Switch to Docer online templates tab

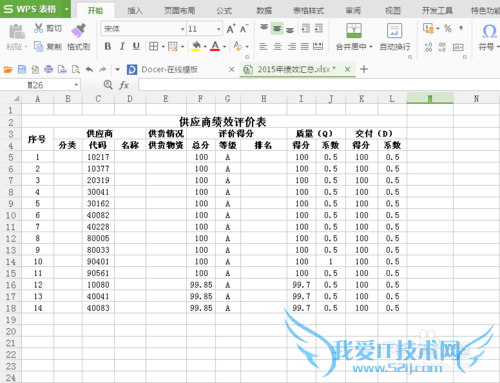(170, 69)
